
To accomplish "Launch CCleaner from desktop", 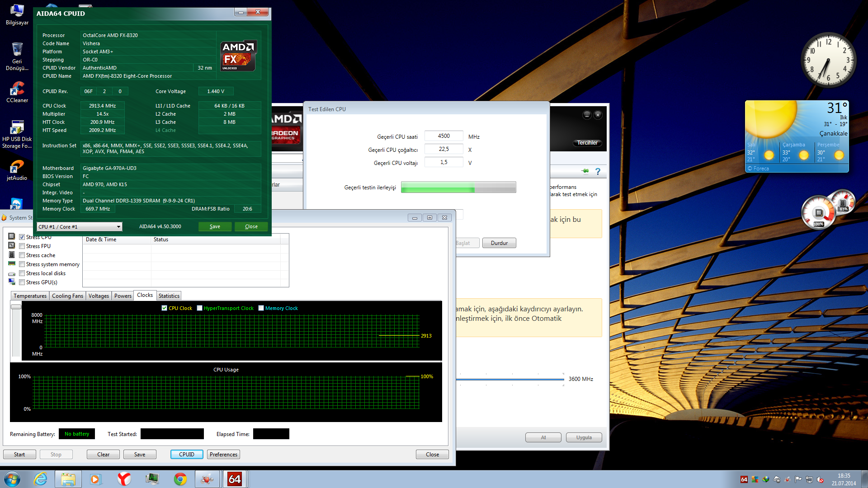I will (x=17, y=92).
